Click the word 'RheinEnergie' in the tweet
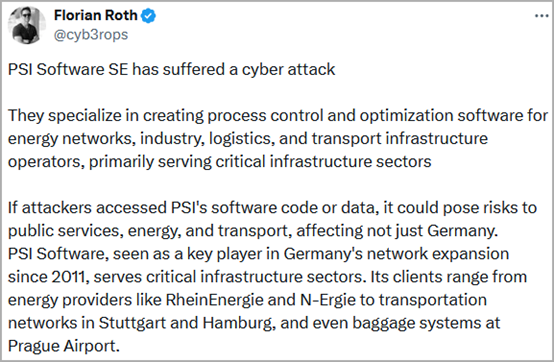The height and width of the screenshot is (362, 554). click(x=214, y=300)
